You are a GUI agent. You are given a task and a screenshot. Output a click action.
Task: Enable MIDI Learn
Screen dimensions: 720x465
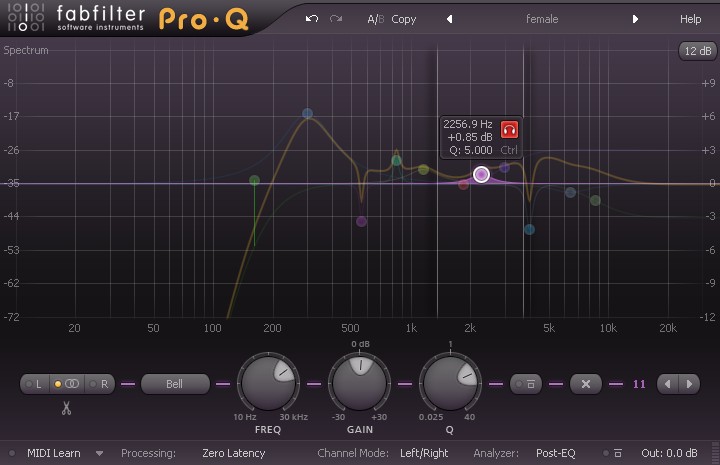click(x=54, y=453)
